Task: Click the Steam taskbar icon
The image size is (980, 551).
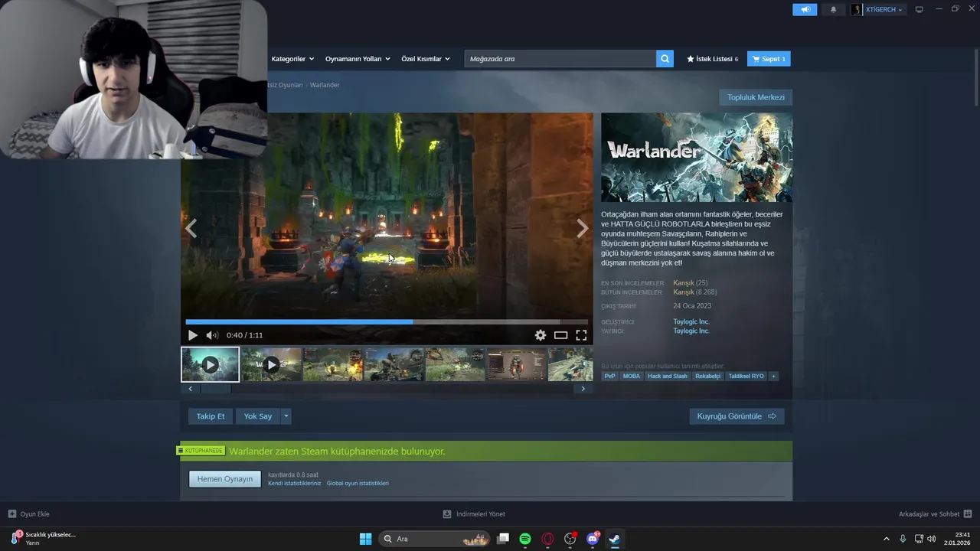Action: point(614,539)
